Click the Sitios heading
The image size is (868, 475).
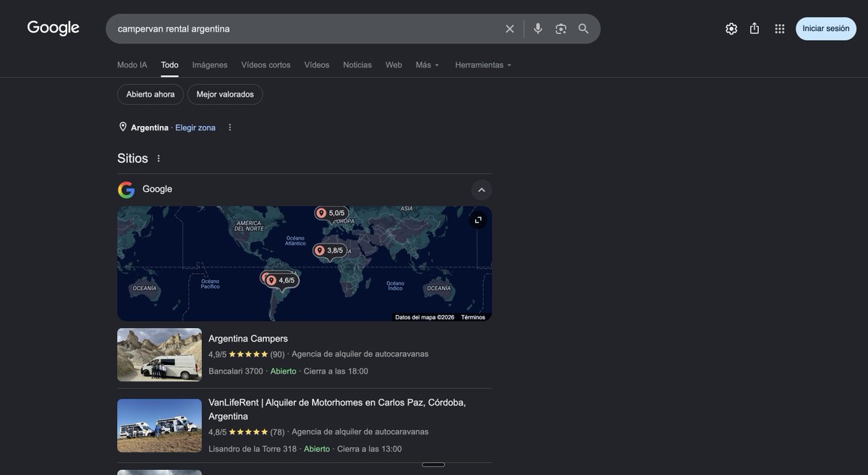(132, 159)
